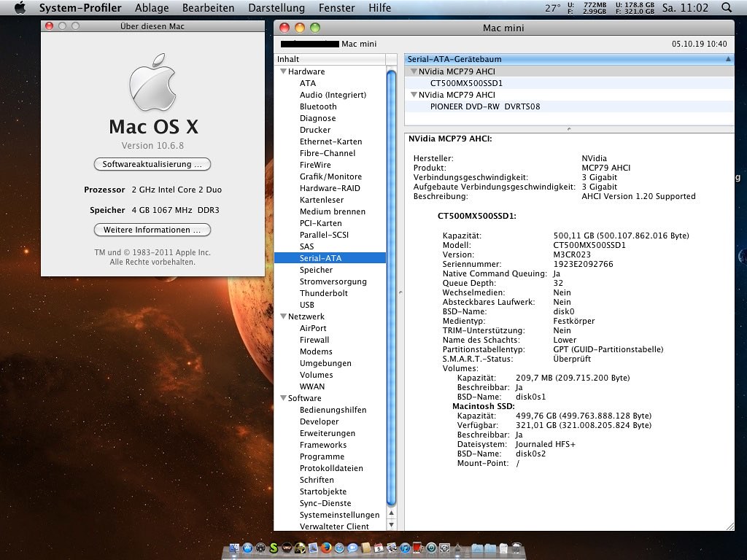
Task: Click the Weitere Informationen button
Action: pyautogui.click(x=152, y=230)
